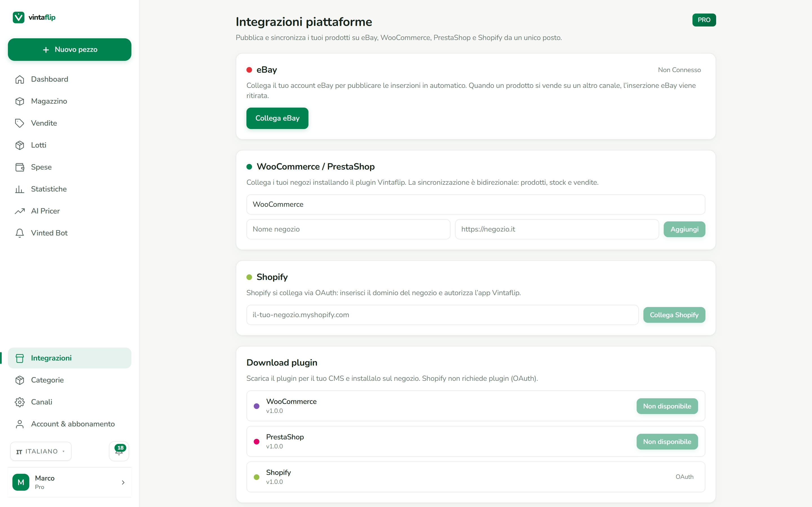Open the notifications bell with badge 18
The image size is (812, 507).
[x=119, y=451]
